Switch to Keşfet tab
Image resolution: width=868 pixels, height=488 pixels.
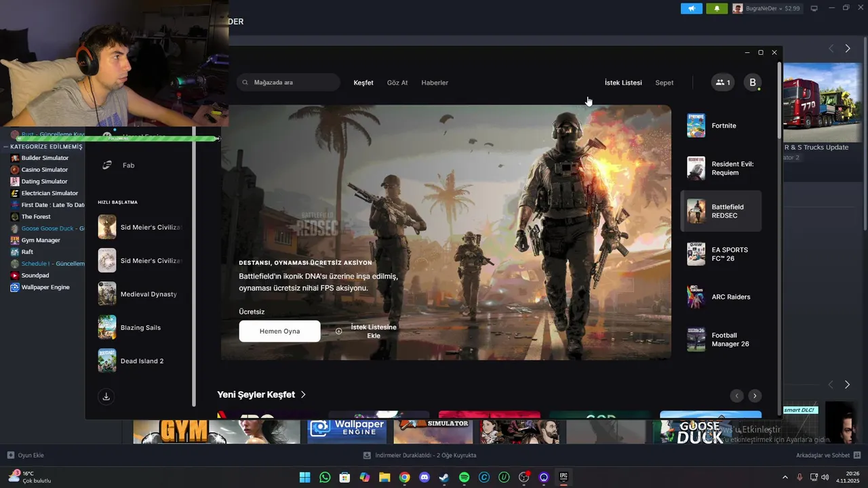tap(363, 83)
